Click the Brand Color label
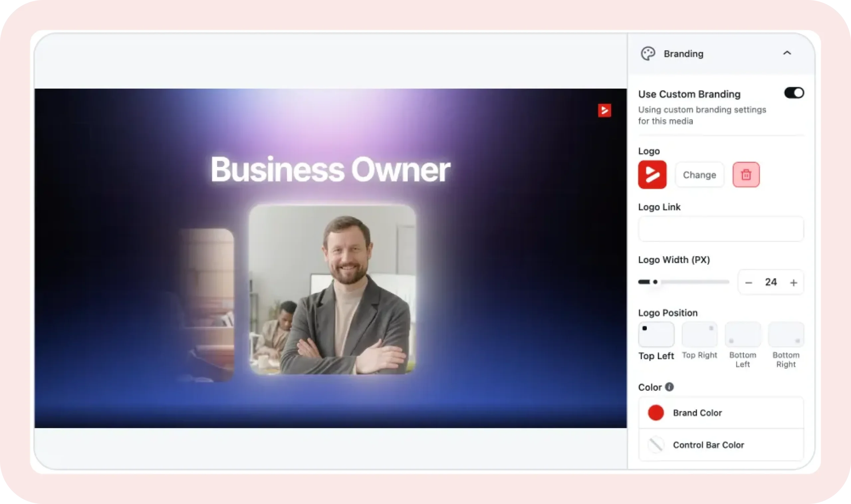Viewport: 851px width, 504px height. [697, 413]
